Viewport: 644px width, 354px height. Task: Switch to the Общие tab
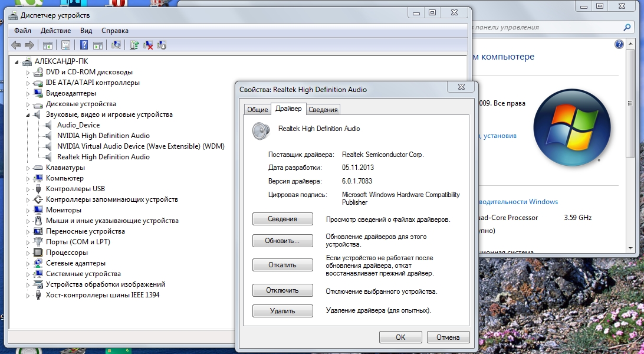coord(258,110)
